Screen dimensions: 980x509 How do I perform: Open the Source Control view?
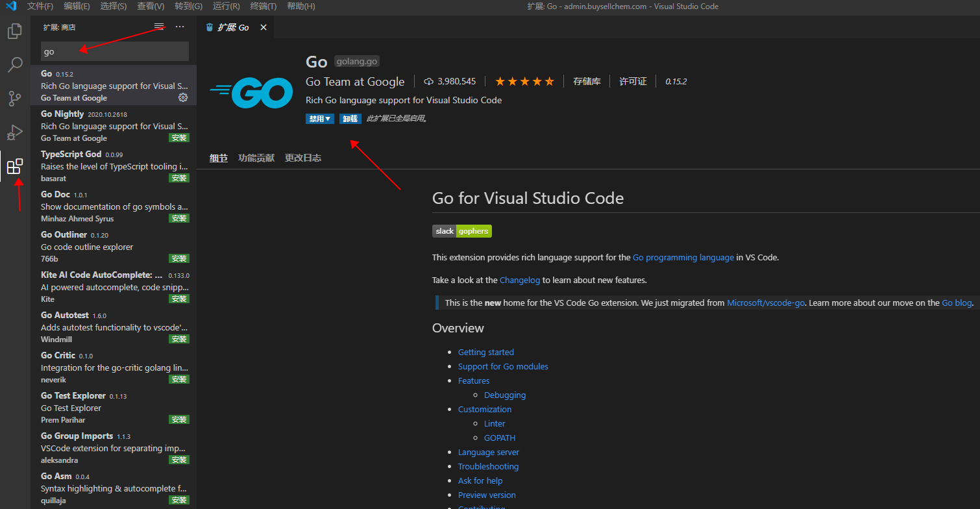(x=14, y=99)
